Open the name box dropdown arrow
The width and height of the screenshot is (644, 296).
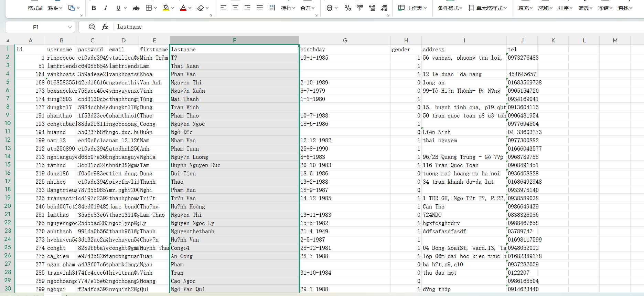coord(70,27)
